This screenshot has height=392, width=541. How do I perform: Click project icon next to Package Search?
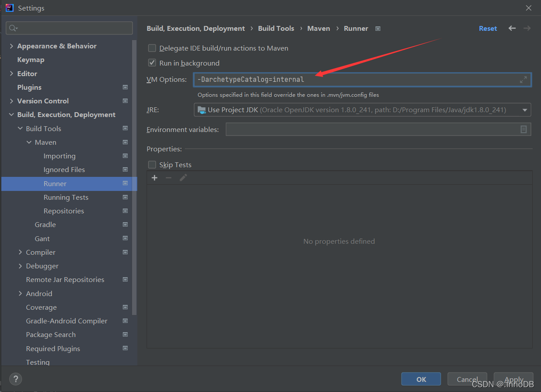pyautogui.click(x=125, y=334)
